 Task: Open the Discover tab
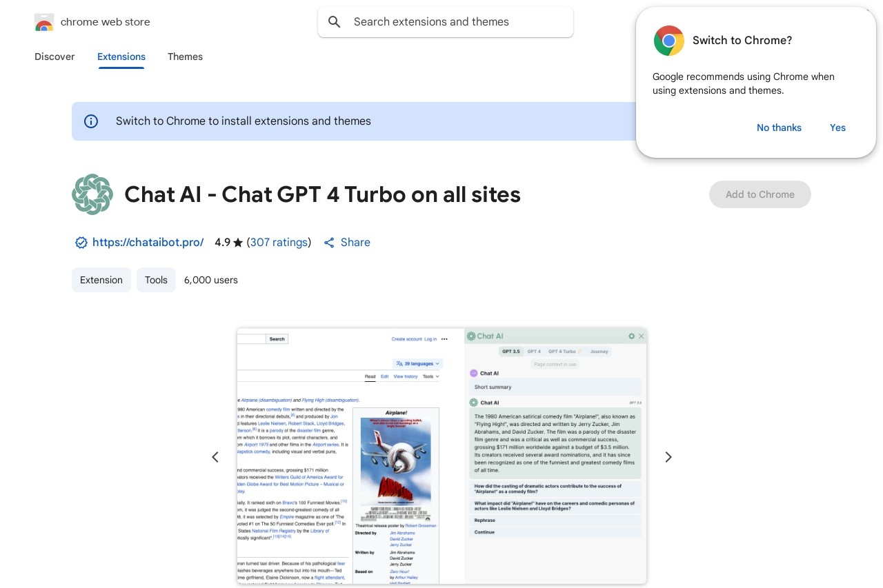point(54,57)
